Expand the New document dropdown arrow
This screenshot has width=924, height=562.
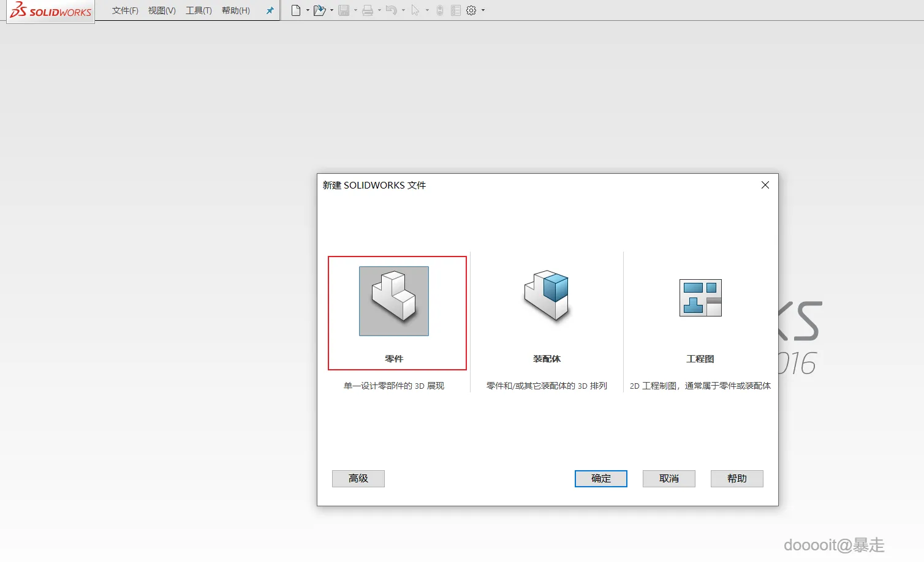[308, 10]
